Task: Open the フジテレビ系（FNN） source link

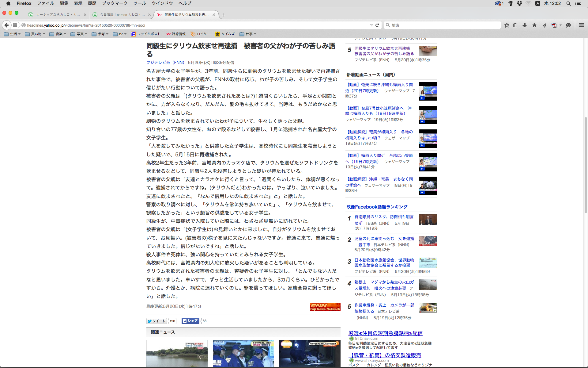Action: click(x=165, y=63)
